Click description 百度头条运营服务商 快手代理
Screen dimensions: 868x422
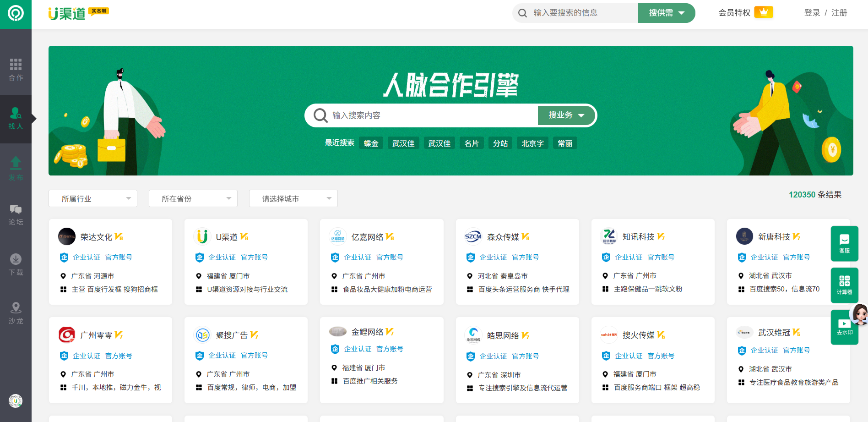pos(524,290)
